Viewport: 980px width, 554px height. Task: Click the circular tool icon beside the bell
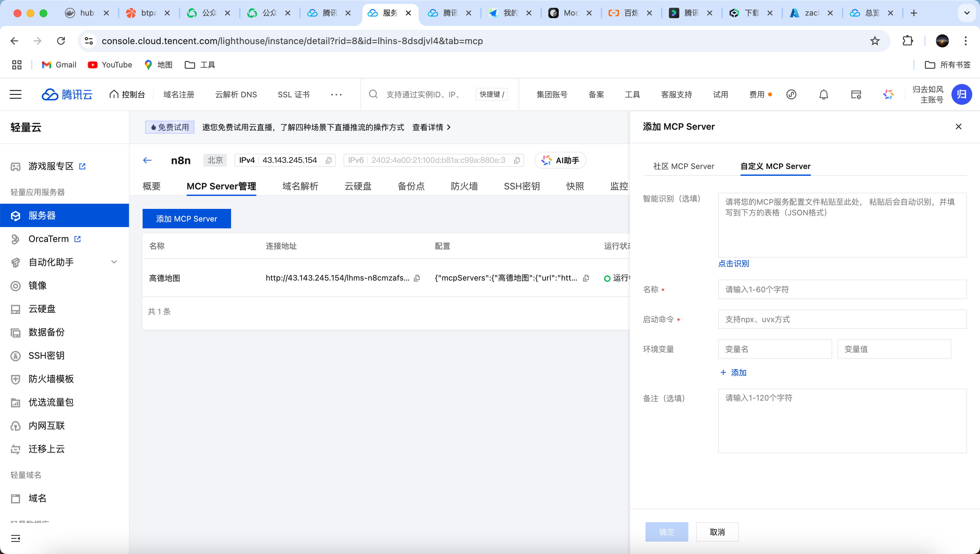[791, 94]
